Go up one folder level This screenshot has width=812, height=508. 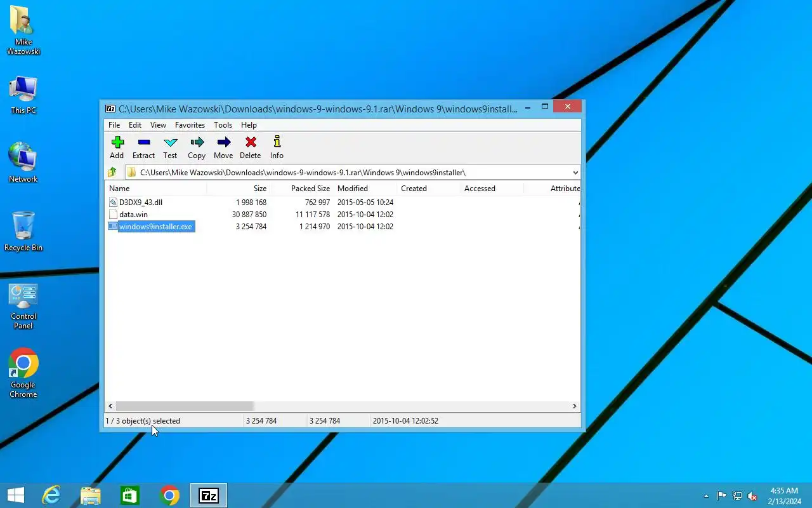click(x=112, y=172)
